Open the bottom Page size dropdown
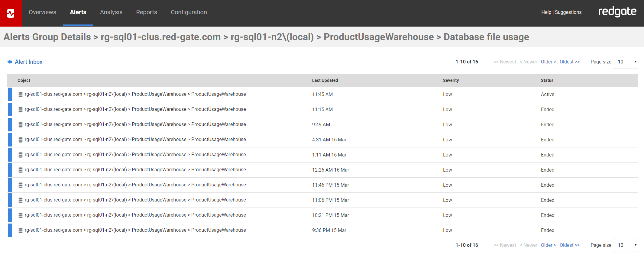The width and height of the screenshot is (644, 261). tap(626, 245)
